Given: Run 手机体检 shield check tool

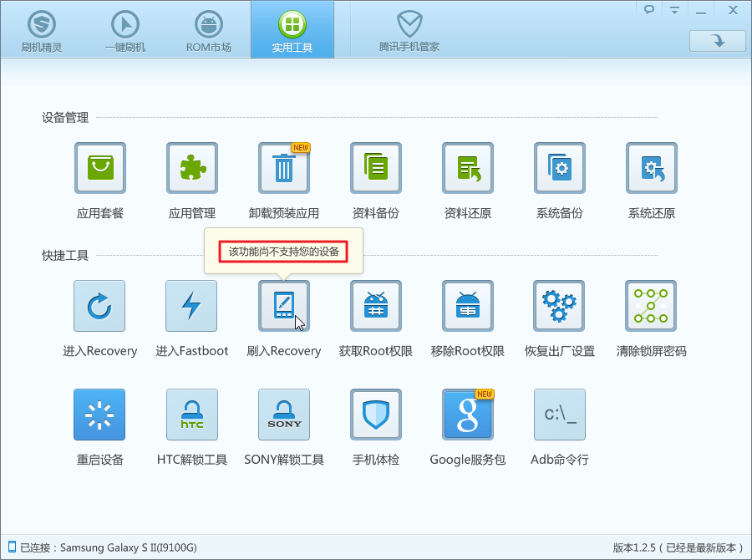Looking at the screenshot, I should tap(376, 415).
